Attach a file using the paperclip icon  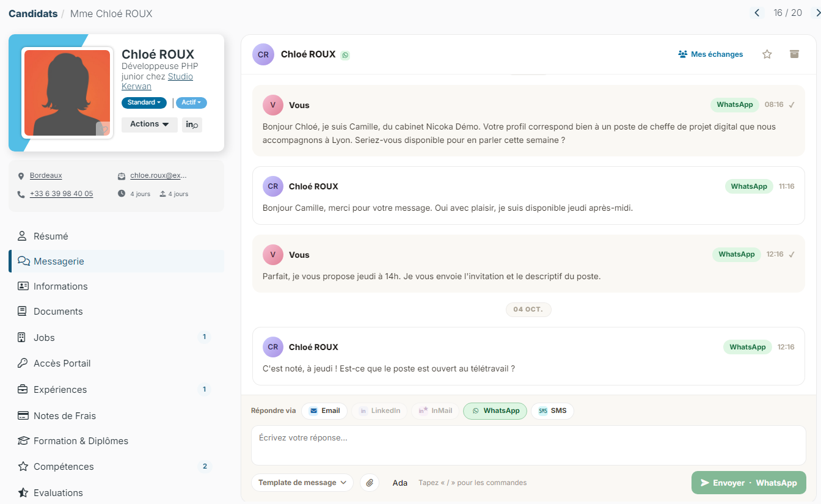370,483
